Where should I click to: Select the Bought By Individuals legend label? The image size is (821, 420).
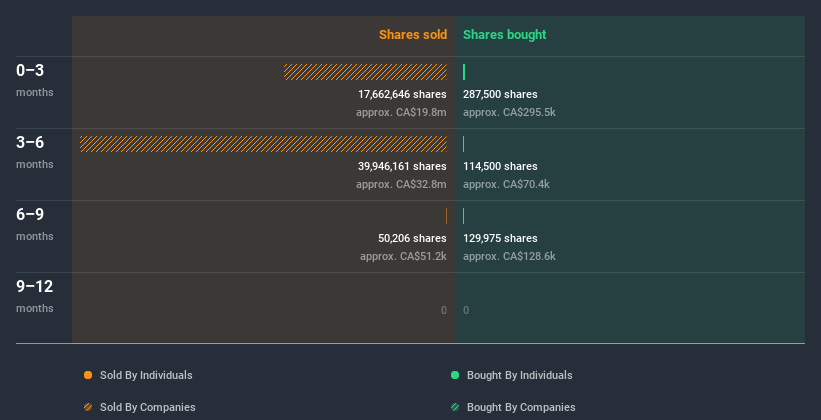[x=519, y=375]
